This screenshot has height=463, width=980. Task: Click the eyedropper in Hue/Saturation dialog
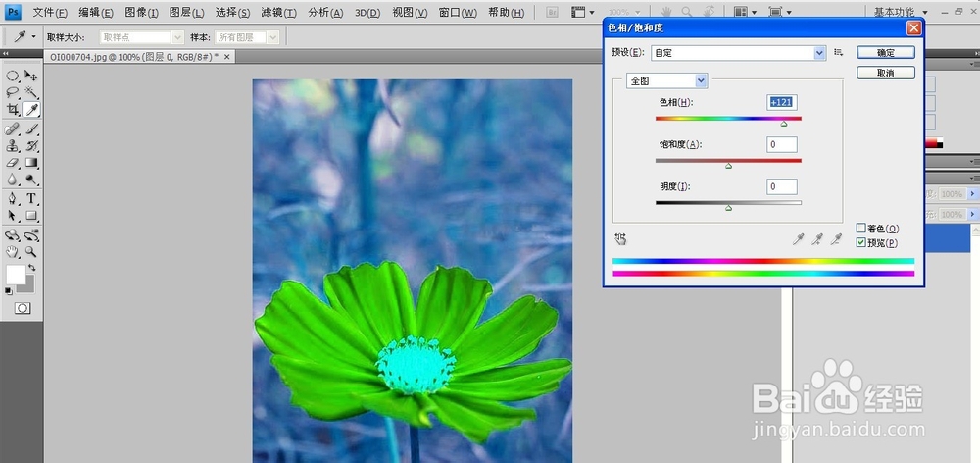pyautogui.click(x=798, y=239)
